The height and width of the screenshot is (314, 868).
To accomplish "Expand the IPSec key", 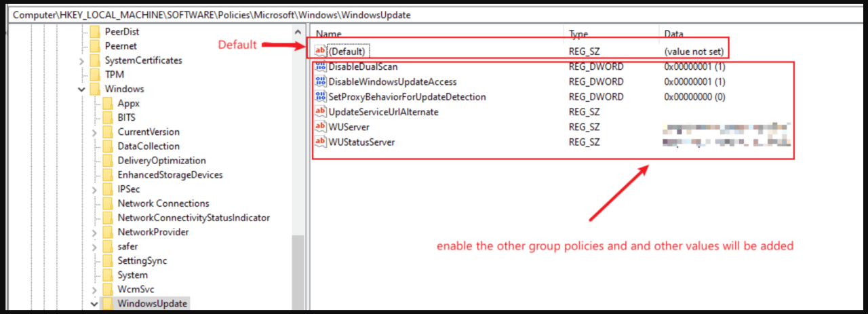I will click(95, 189).
